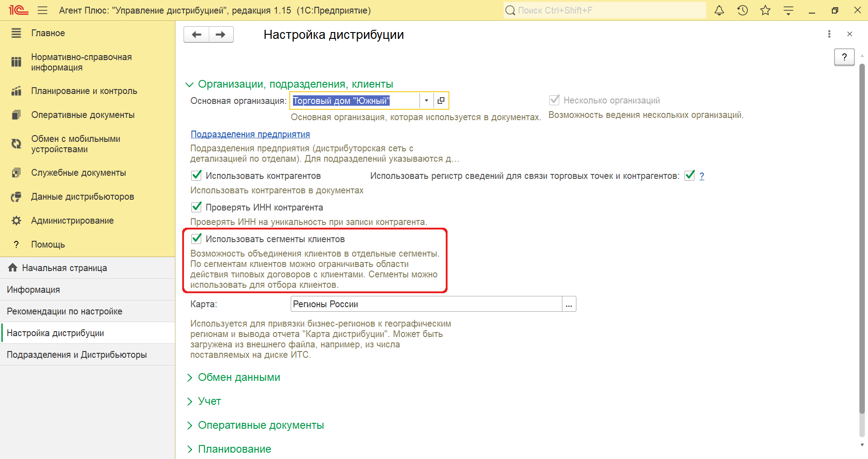The width and height of the screenshot is (868, 459).
Task: Open notifications bell icon
Action: click(719, 10)
